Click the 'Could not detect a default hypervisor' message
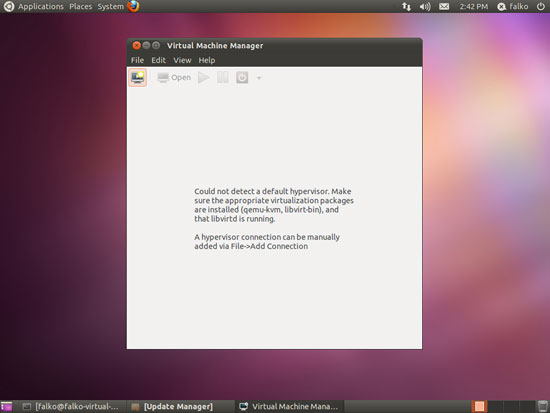Viewport: 550px width, 413px height. click(x=274, y=205)
